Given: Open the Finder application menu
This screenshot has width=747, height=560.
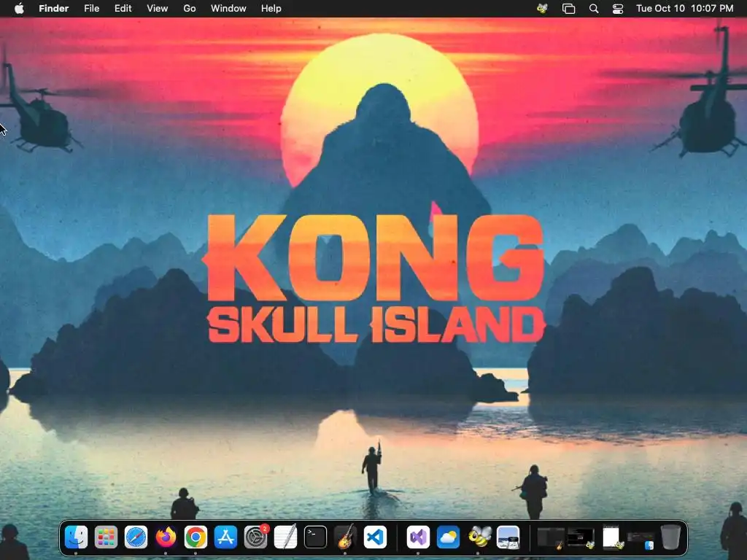Looking at the screenshot, I should tap(53, 9).
